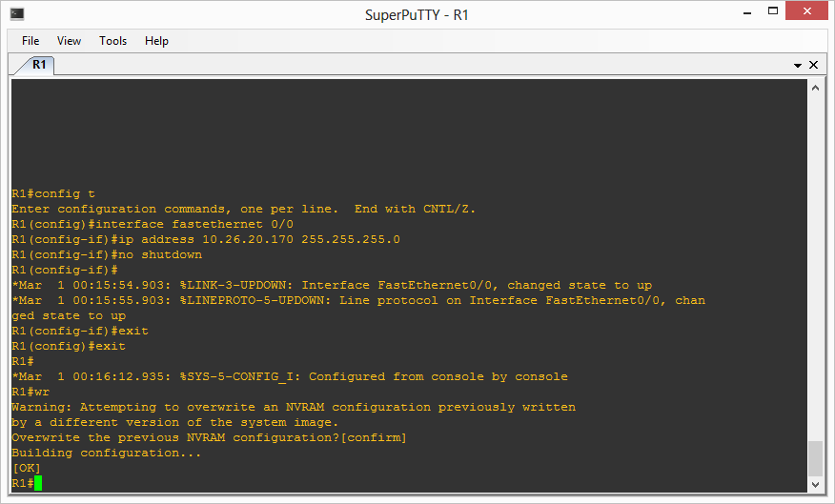Expand the open-documents dropdown arrow beside tab close

[x=798, y=66]
